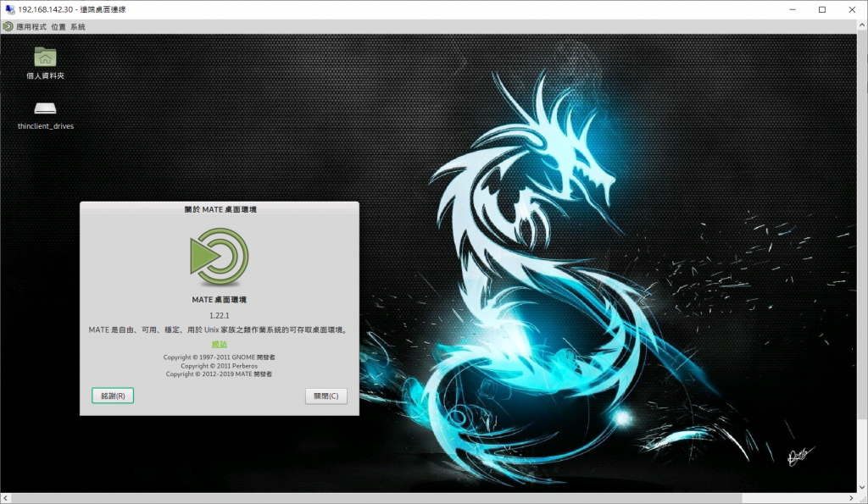Click the 銘謝(R) credits button
This screenshot has width=868, height=504.
coord(113,396)
